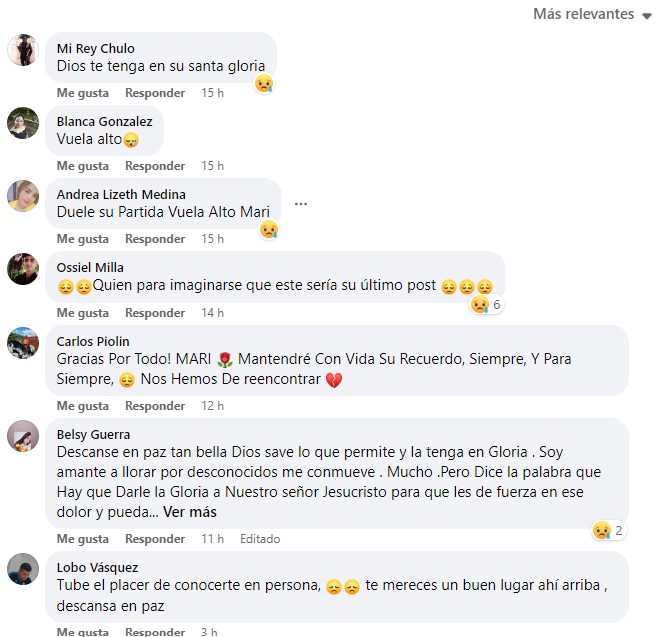Viewport: 660px width, 637px height.
Task: View the sad reaction on Andrea Lizeth Medina's comment
Action: [x=269, y=230]
